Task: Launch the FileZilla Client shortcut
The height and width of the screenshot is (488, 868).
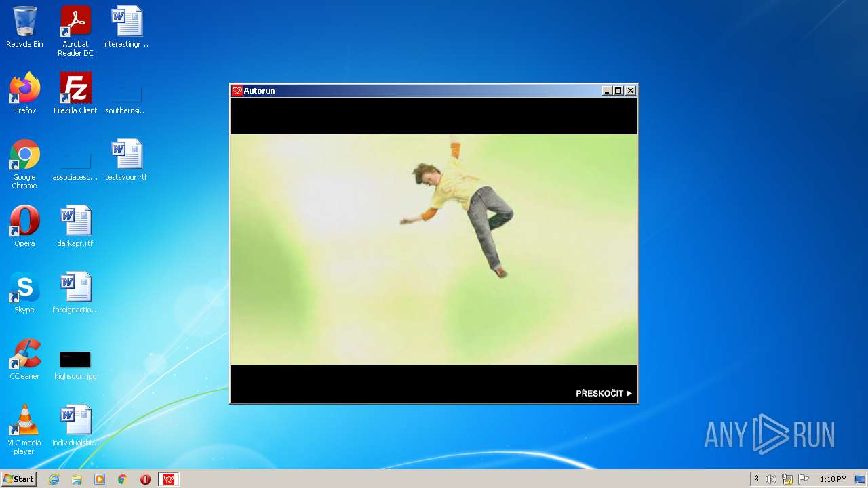Action: [75, 94]
